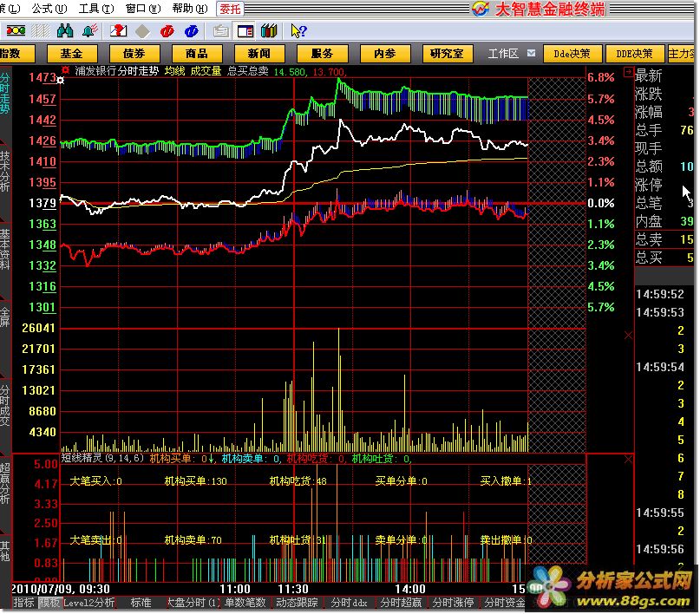Select the 基本资料 side tab
700x614 pixels.
pyautogui.click(x=5, y=250)
